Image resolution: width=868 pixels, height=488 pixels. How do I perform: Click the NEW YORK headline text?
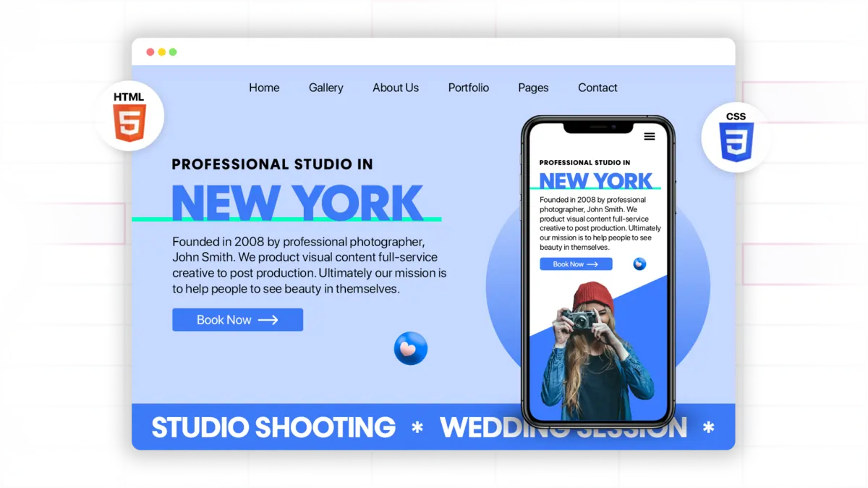click(297, 203)
